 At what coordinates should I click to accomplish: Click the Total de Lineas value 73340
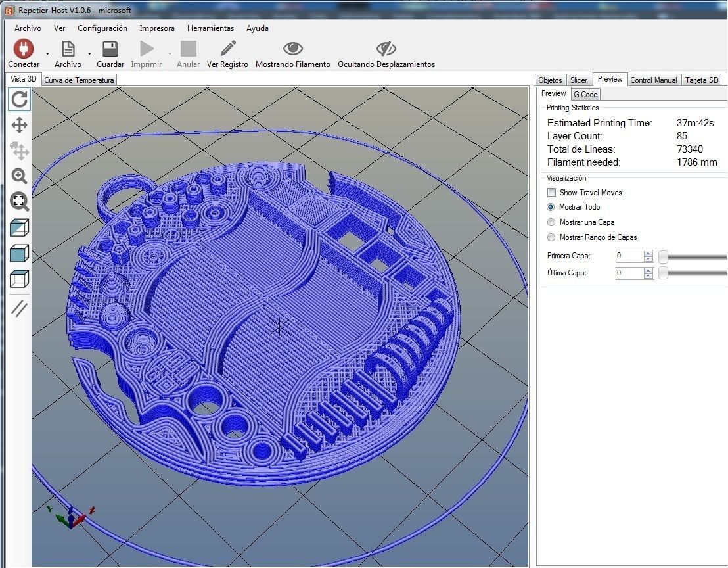689,149
